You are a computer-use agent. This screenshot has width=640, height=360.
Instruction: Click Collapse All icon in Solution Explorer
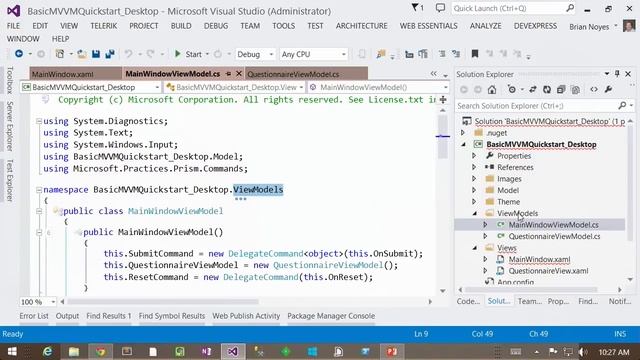coord(561,89)
